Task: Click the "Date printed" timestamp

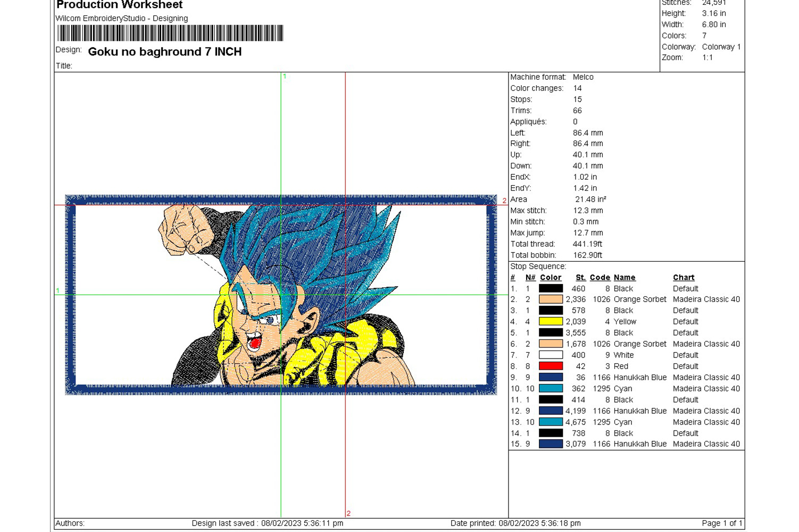Action: pyautogui.click(x=515, y=523)
